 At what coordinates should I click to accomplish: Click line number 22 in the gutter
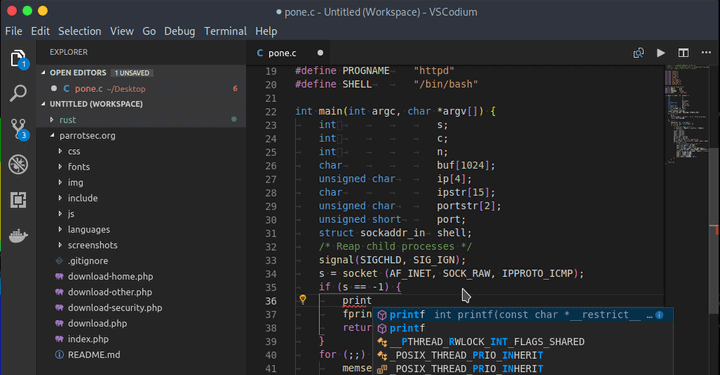271,112
